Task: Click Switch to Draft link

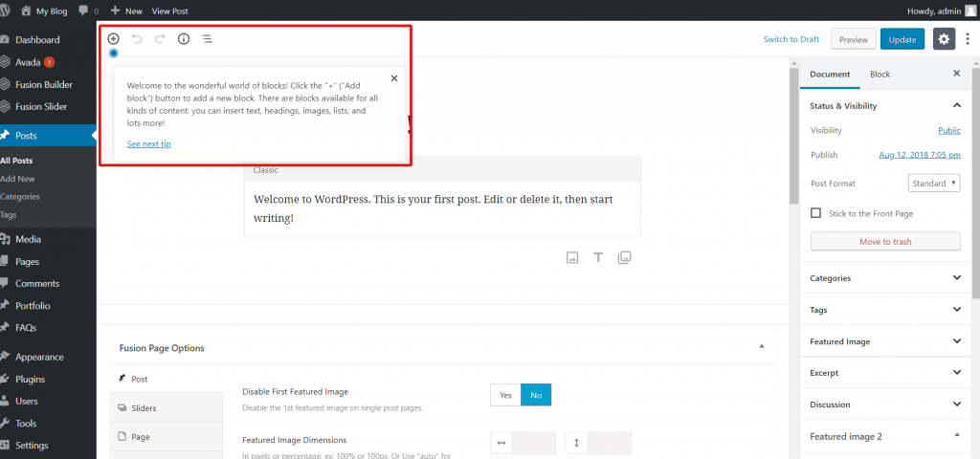Action: pos(791,39)
